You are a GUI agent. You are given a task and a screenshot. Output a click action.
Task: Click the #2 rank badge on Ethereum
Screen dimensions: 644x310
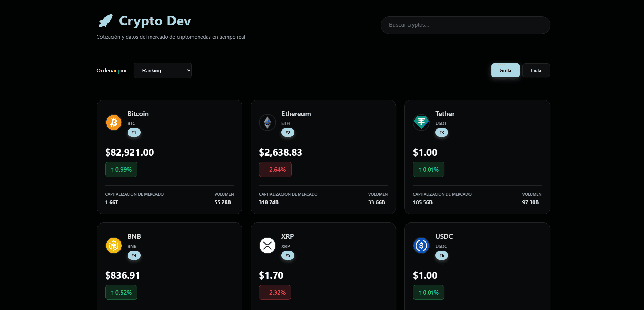tap(288, 132)
